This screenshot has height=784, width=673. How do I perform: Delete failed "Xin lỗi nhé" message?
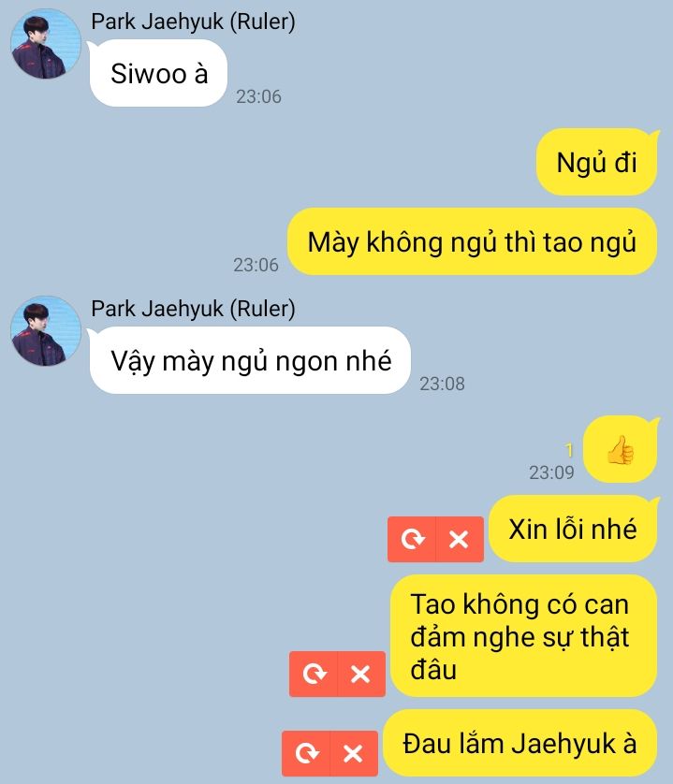[460, 539]
